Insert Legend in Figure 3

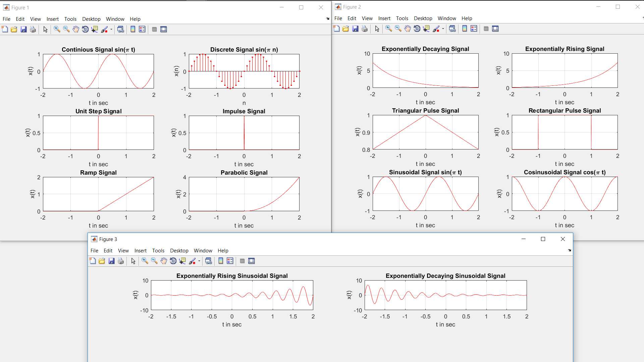pos(230,261)
